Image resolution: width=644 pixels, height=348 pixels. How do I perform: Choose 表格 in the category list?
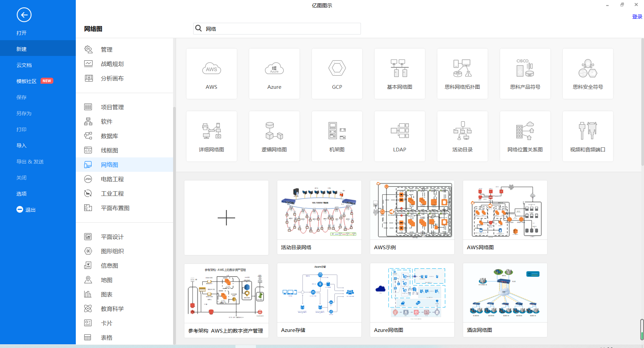click(124, 337)
